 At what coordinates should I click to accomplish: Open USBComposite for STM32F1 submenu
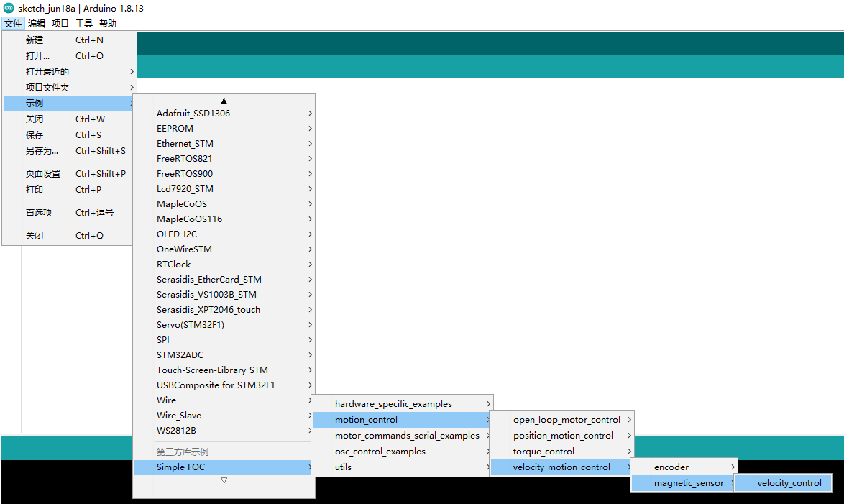(224, 385)
